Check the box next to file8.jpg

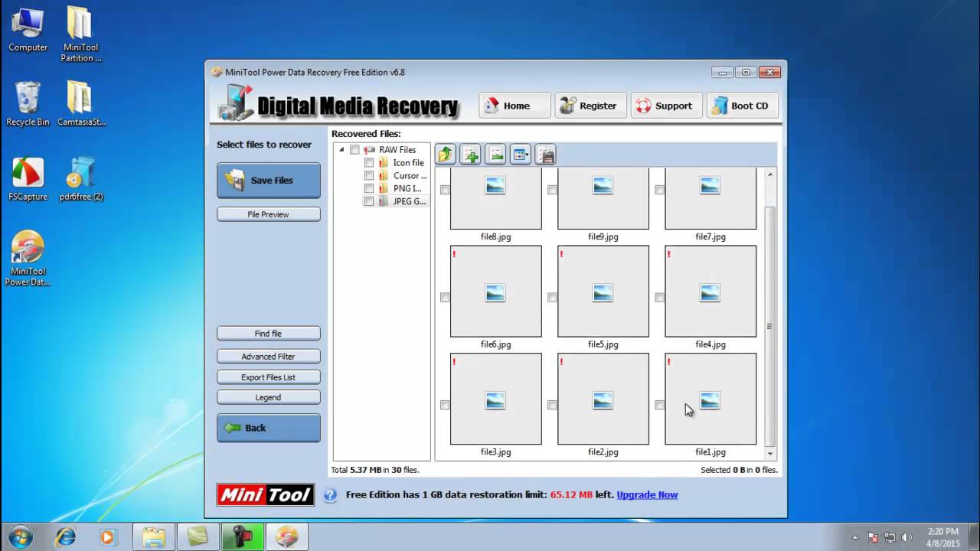(445, 190)
